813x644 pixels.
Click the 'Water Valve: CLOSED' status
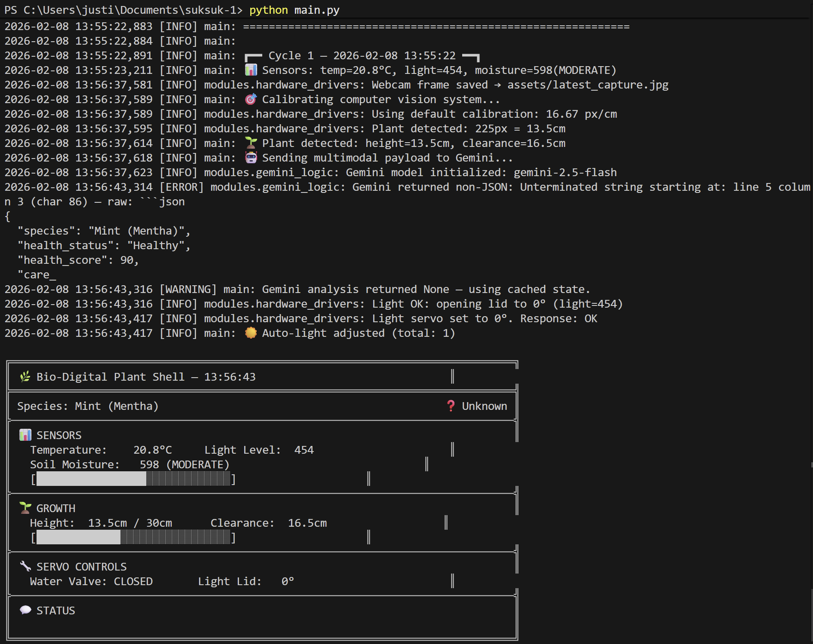click(91, 581)
